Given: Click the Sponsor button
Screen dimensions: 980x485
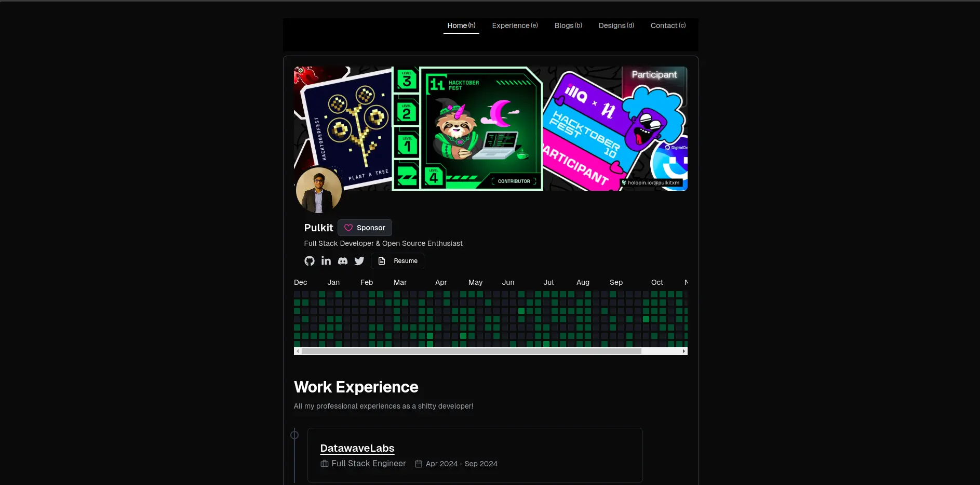Looking at the screenshot, I should (x=365, y=228).
